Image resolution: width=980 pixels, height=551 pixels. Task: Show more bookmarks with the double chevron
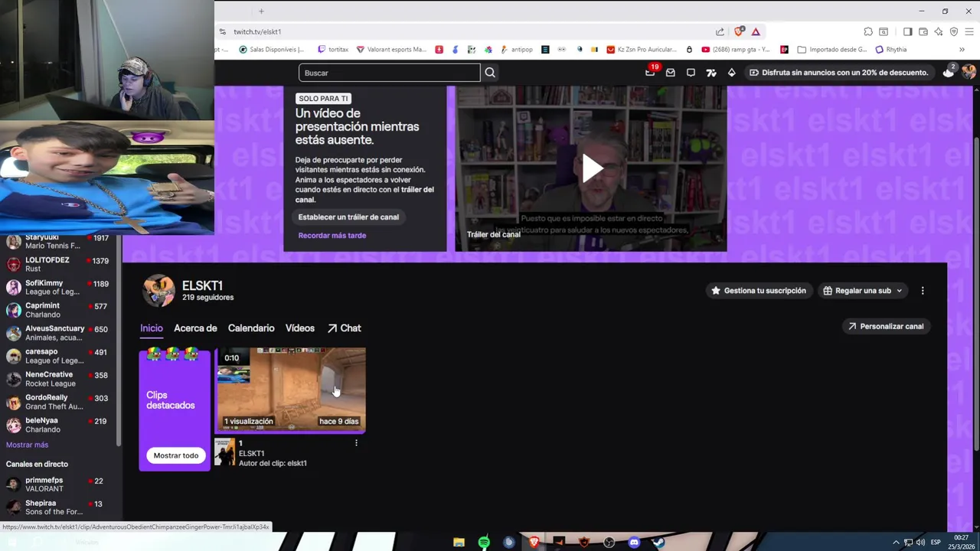[x=962, y=49]
